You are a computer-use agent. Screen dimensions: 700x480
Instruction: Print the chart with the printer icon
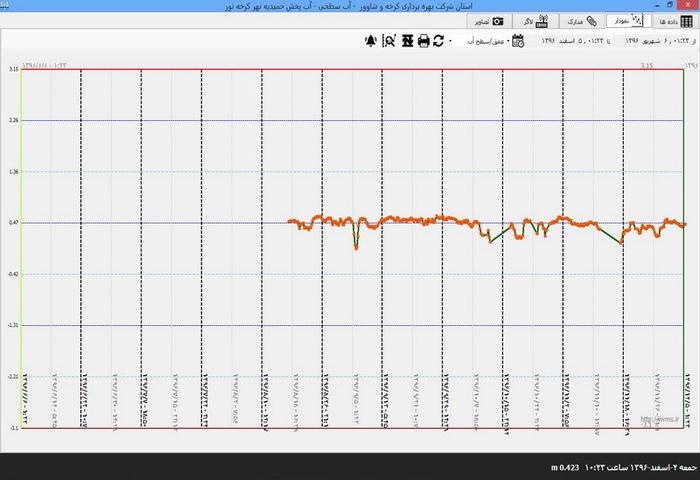pos(423,41)
